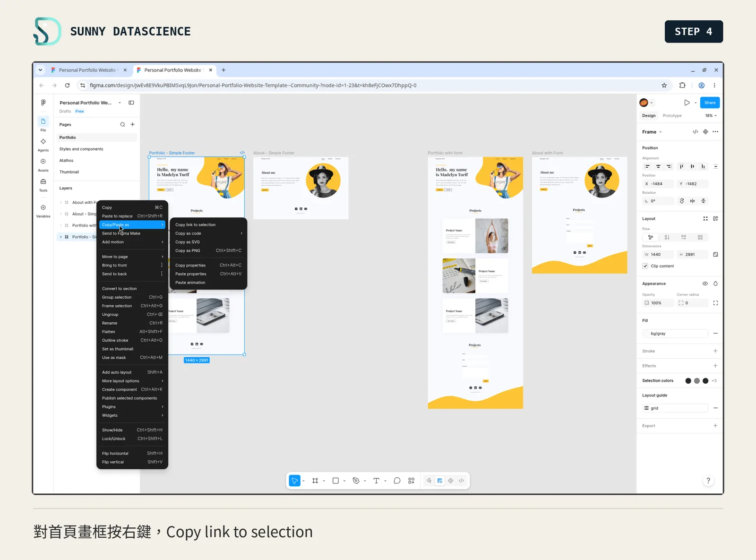
Task: Toggle the Clip content checkbox
Action: pyautogui.click(x=645, y=266)
